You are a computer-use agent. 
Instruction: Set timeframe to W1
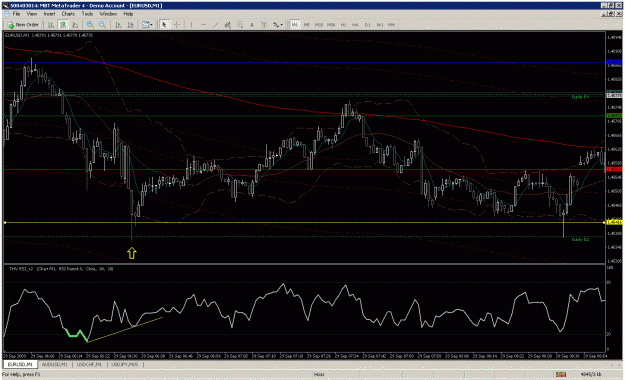(x=379, y=25)
